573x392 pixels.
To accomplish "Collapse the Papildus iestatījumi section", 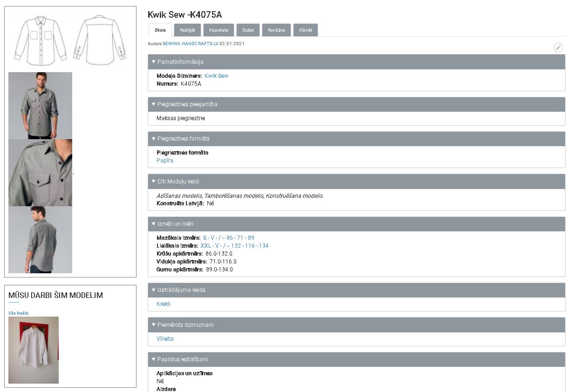I will [x=356, y=359].
